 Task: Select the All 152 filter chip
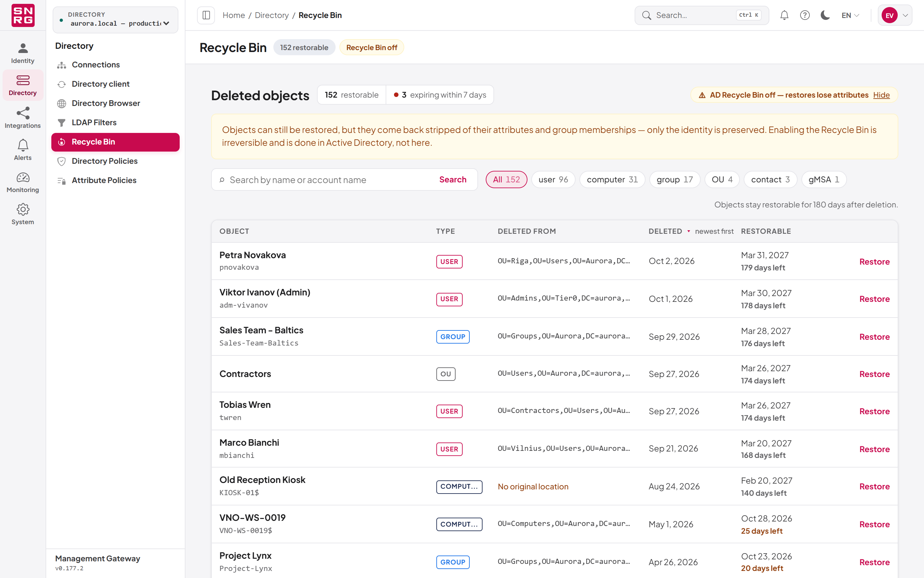click(506, 180)
